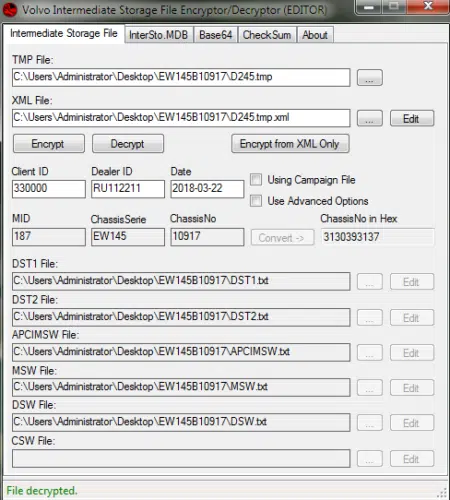Browse for the XML file

tap(370, 118)
